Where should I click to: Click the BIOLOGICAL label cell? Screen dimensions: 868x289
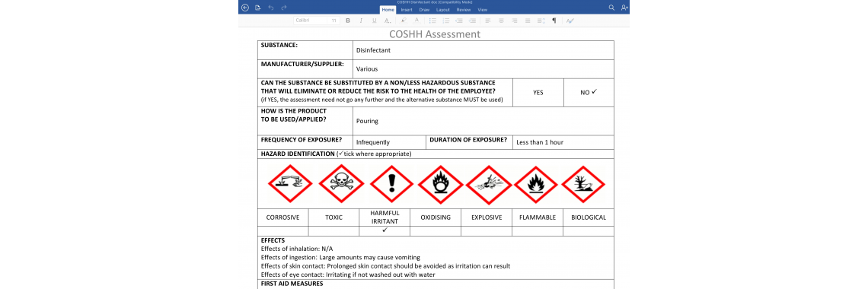(x=589, y=218)
